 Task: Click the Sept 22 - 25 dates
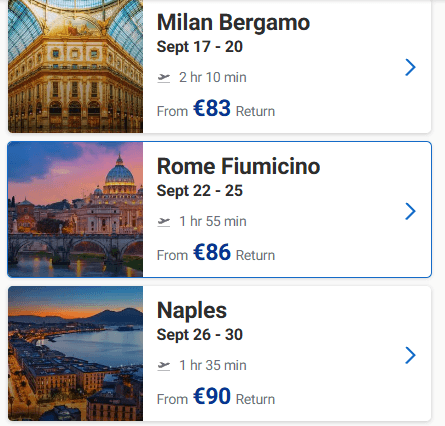click(x=200, y=191)
